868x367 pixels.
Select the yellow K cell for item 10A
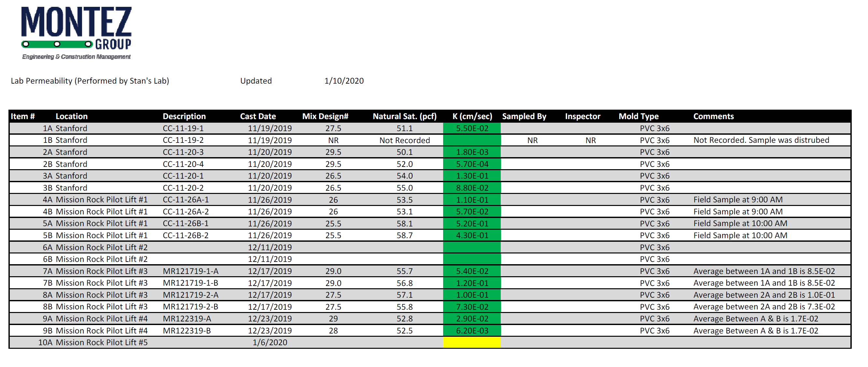472,343
